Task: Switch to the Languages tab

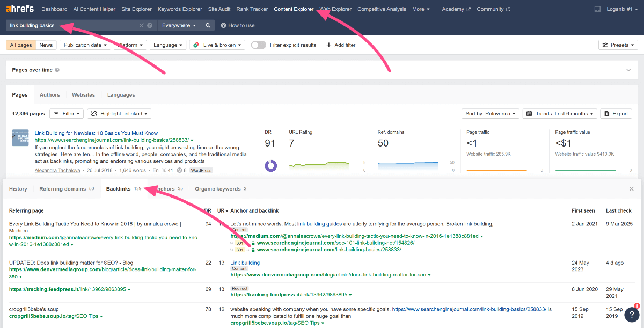Action: coord(121,95)
